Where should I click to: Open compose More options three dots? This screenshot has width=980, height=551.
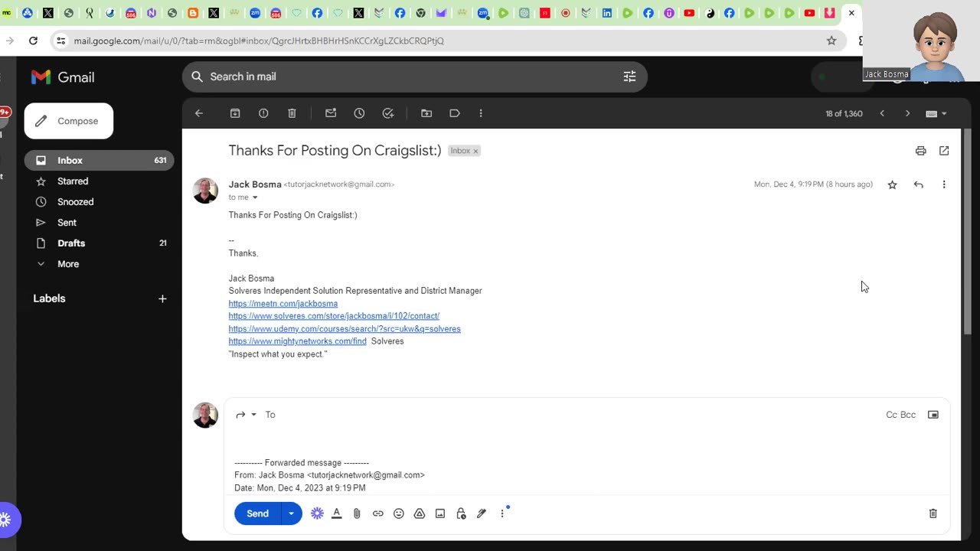(502, 514)
